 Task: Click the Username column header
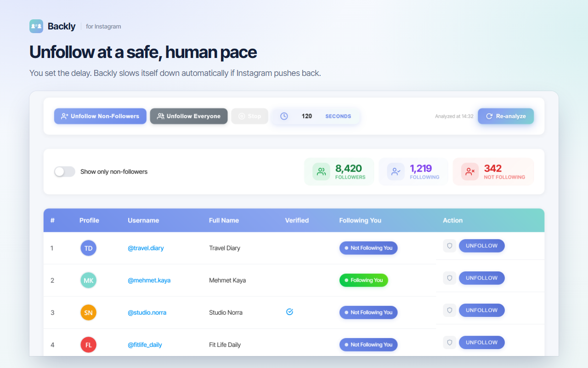click(143, 220)
